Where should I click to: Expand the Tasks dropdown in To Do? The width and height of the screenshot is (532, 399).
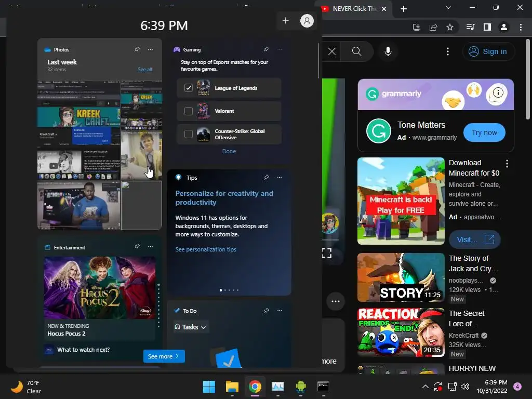(190, 327)
